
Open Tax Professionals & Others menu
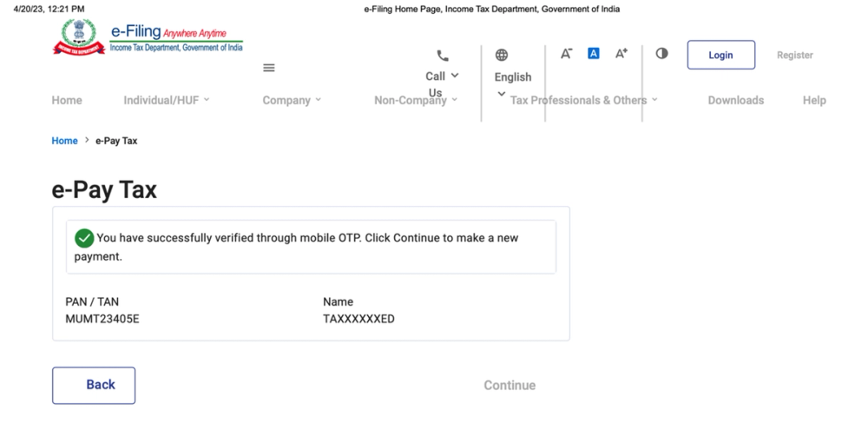584,100
